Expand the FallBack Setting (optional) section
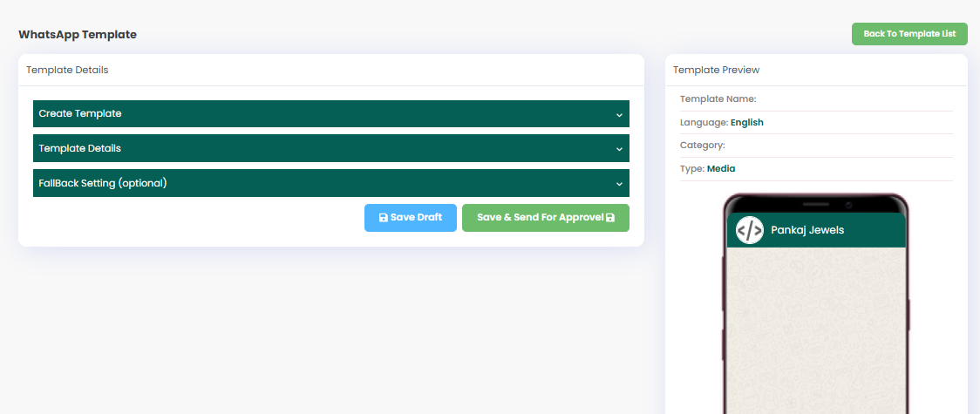The width and height of the screenshot is (980, 414). (331, 184)
